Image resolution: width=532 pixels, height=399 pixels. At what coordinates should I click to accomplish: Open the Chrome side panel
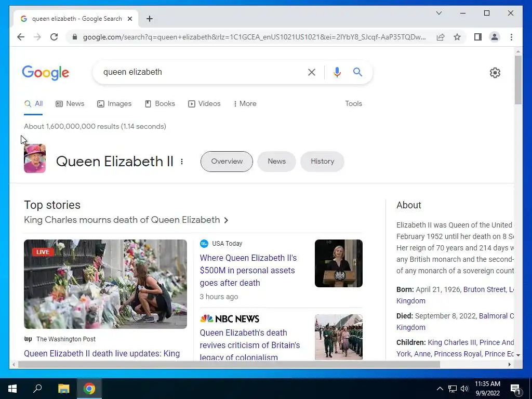pos(478,37)
